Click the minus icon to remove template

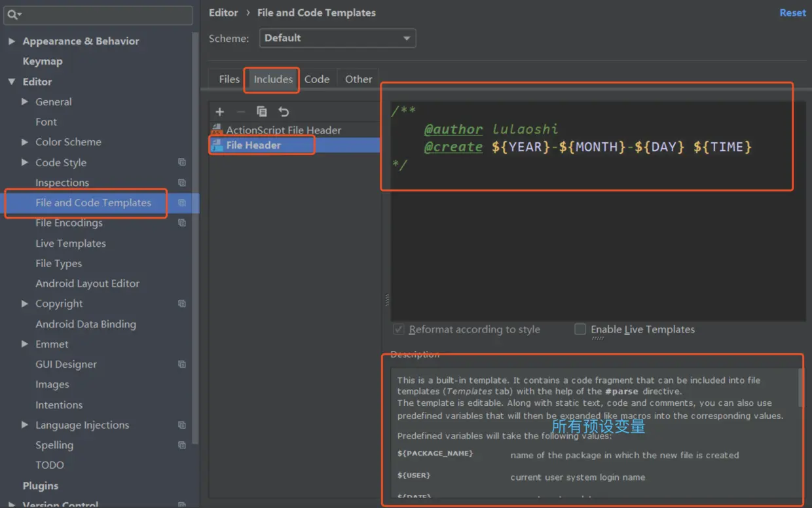pos(240,112)
